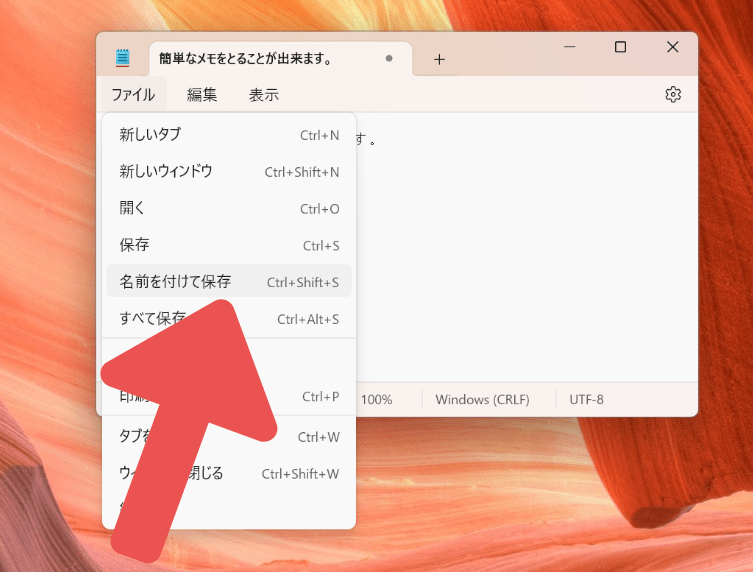Click inside the Notepad text editing area

(526, 247)
